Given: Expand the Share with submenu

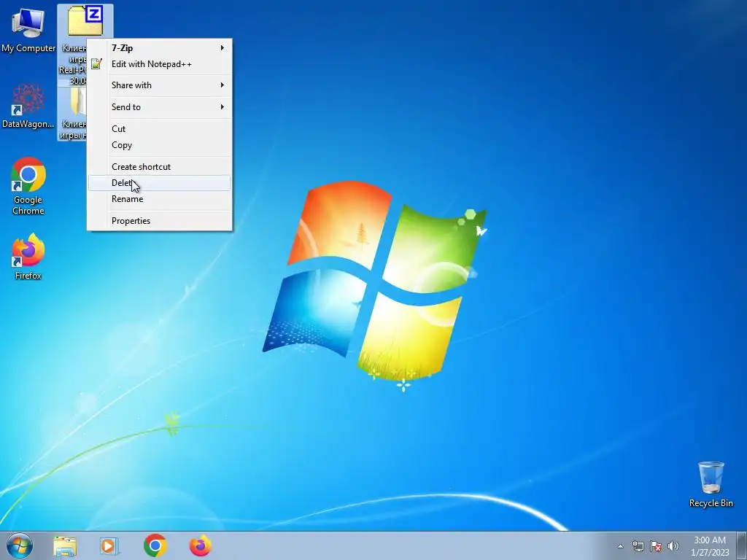Looking at the screenshot, I should (x=160, y=85).
